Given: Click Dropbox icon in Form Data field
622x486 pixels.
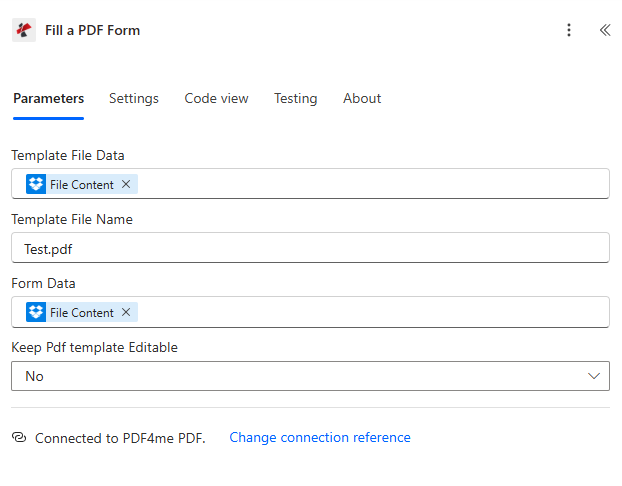Looking at the screenshot, I should point(36,312).
